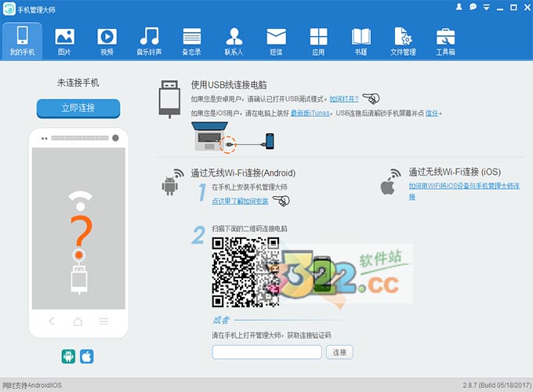
Task: Click the 同时支持Android/iOS status text
Action: (x=32, y=385)
